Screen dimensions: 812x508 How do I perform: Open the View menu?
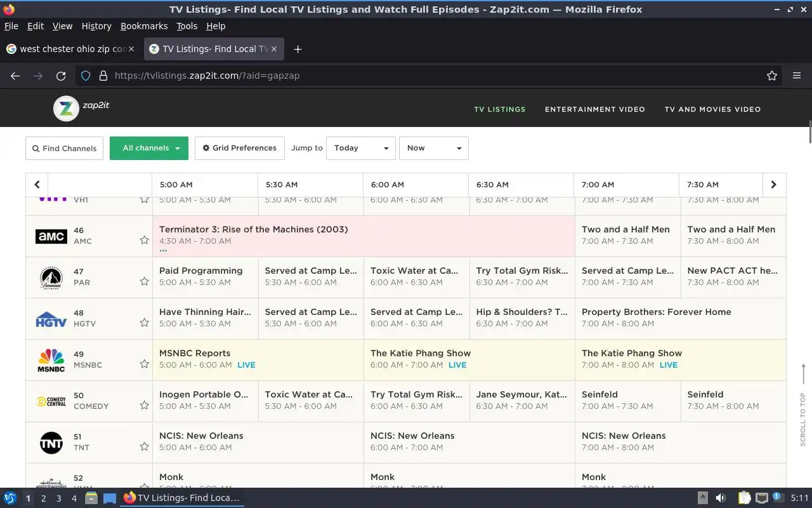[x=62, y=26]
